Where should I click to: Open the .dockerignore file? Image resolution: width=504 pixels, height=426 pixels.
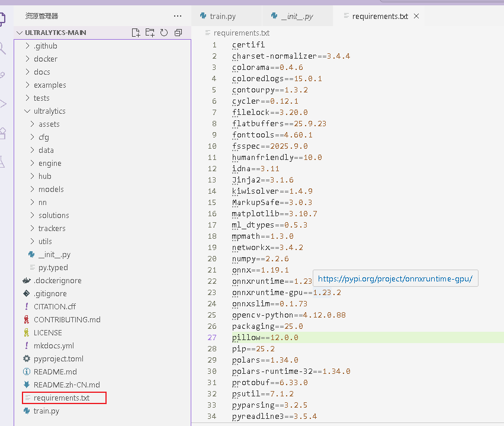(57, 280)
